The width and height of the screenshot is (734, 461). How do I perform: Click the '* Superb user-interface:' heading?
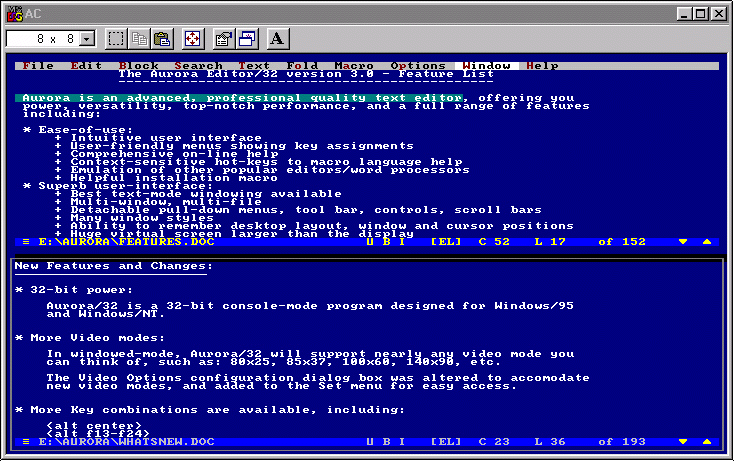click(x=118, y=186)
